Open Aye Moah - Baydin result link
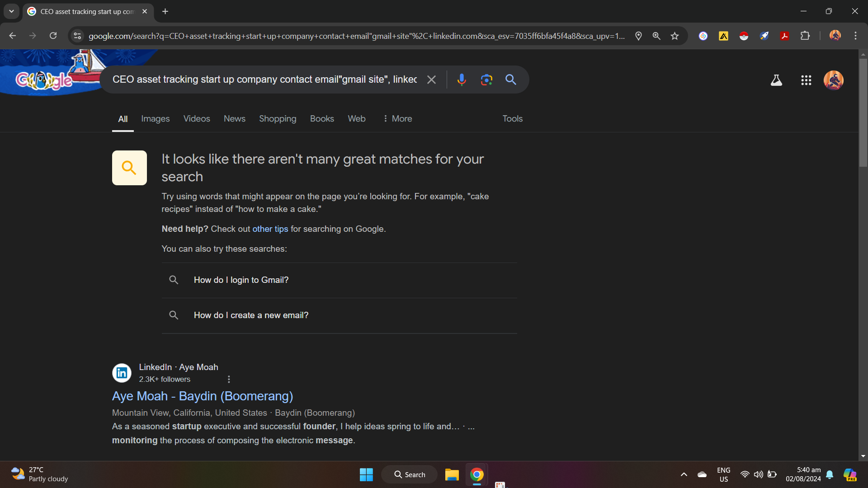 pyautogui.click(x=202, y=396)
